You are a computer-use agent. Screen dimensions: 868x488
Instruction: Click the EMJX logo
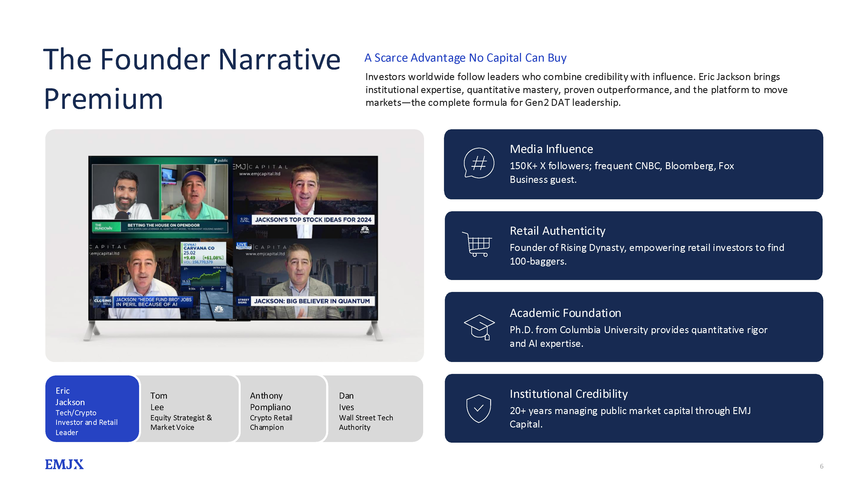(64, 464)
